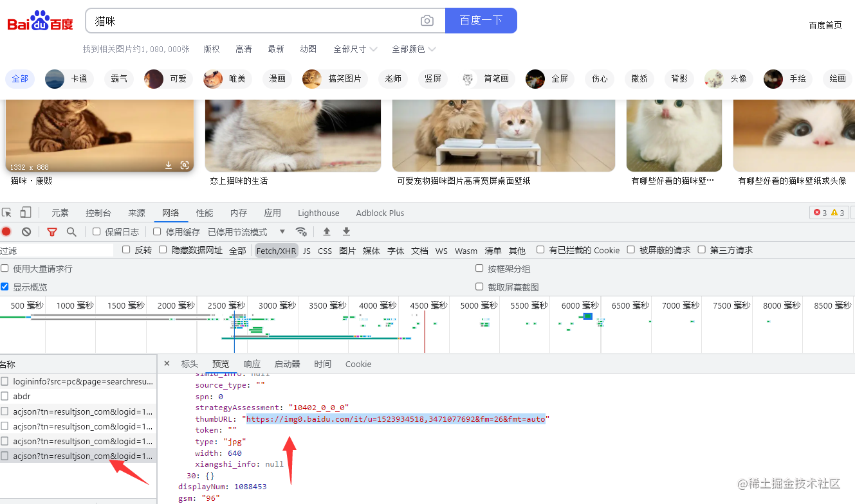This screenshot has width=855, height=504.
Task: Enable the 保留日志 checkbox
Action: (97, 231)
